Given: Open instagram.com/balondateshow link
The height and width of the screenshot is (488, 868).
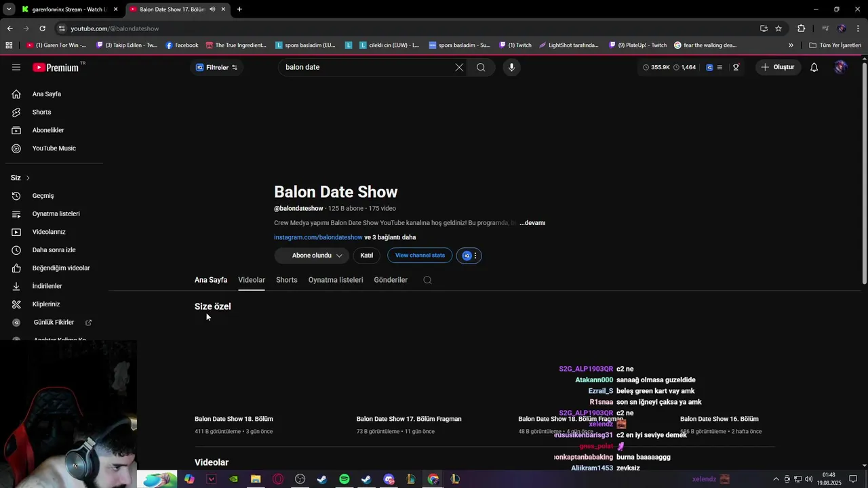Looking at the screenshot, I should [318, 237].
